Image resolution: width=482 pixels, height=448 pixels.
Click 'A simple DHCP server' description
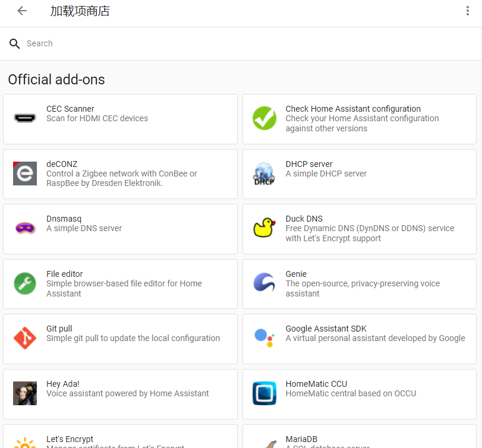click(x=326, y=173)
